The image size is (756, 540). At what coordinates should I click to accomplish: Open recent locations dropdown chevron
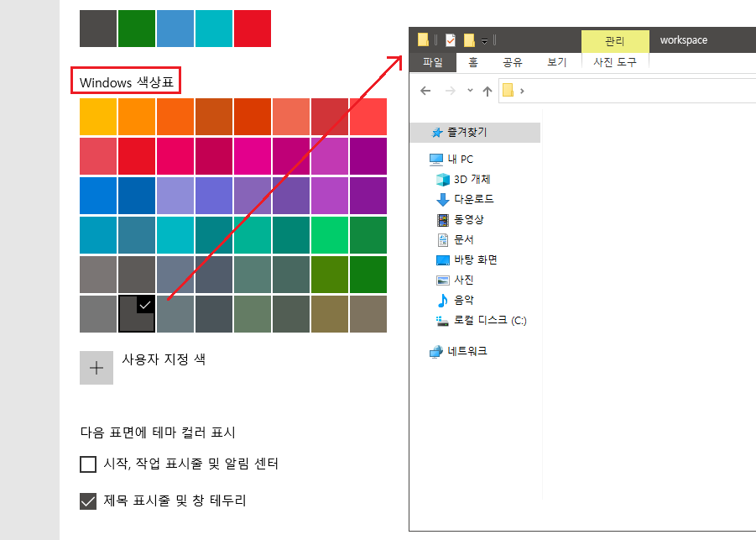pos(470,90)
